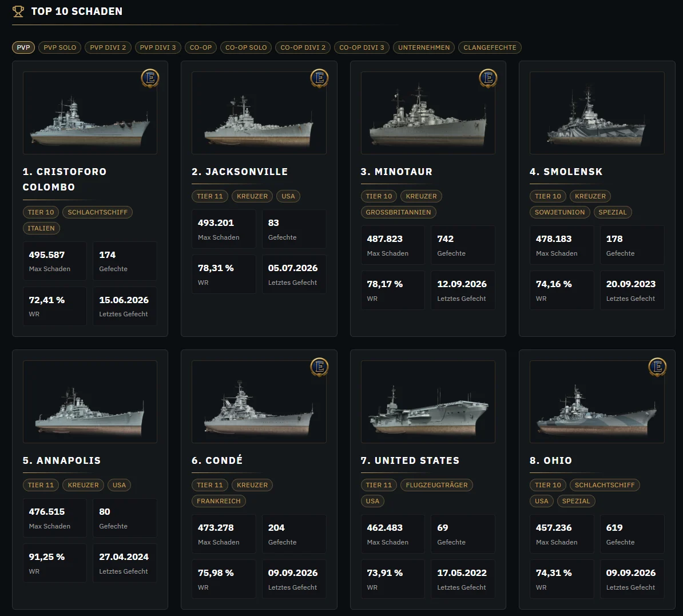683x616 pixels.
Task: Click the 619 Gefechte value
Action: (614, 528)
